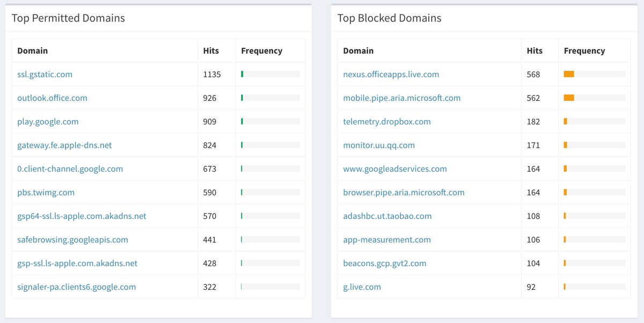Select gateway.fe.apple-dns.net link
The image size is (644, 323).
[64, 145]
